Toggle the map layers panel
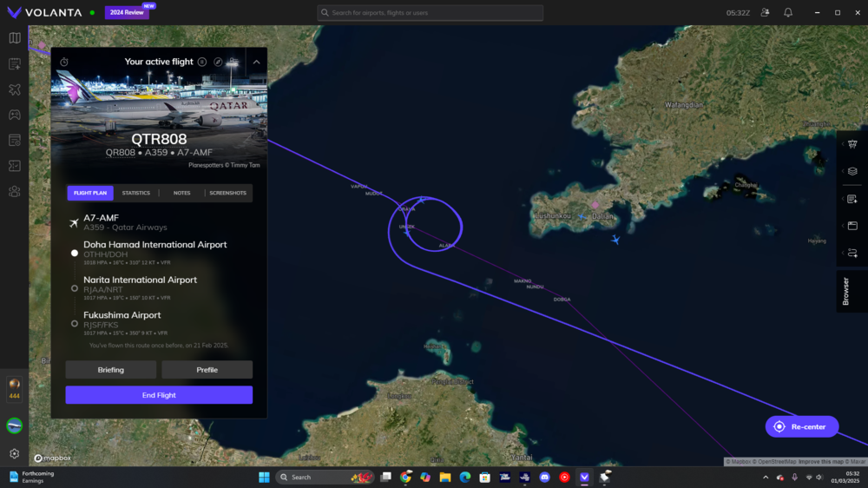868x488 pixels. 852,171
